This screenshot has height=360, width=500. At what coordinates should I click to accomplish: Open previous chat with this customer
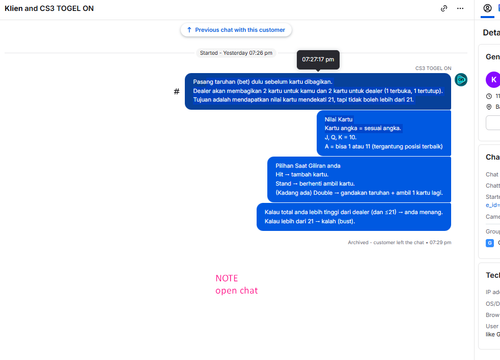(236, 30)
